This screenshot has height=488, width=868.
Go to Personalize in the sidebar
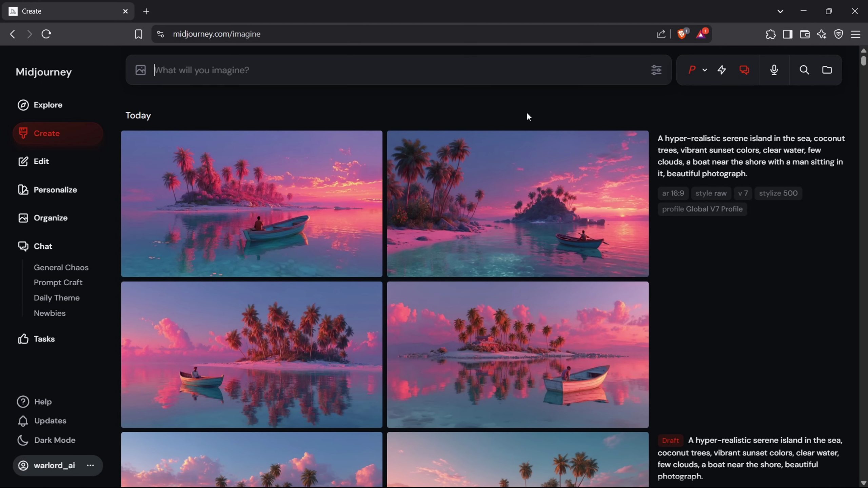point(47,190)
